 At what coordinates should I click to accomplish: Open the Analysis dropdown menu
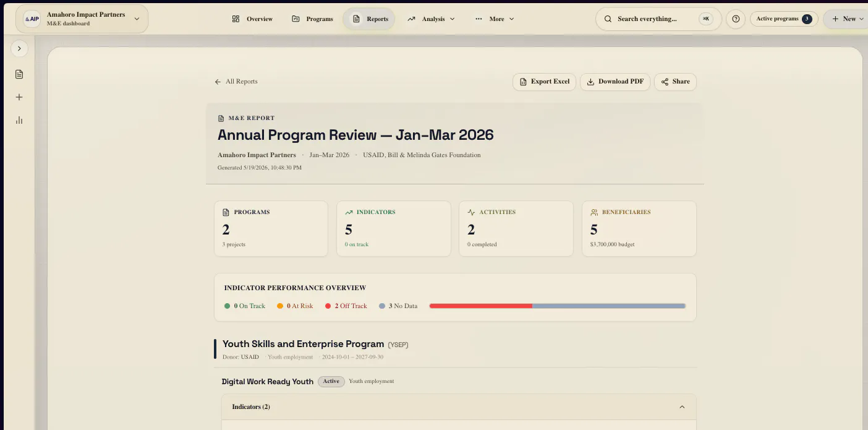click(431, 19)
